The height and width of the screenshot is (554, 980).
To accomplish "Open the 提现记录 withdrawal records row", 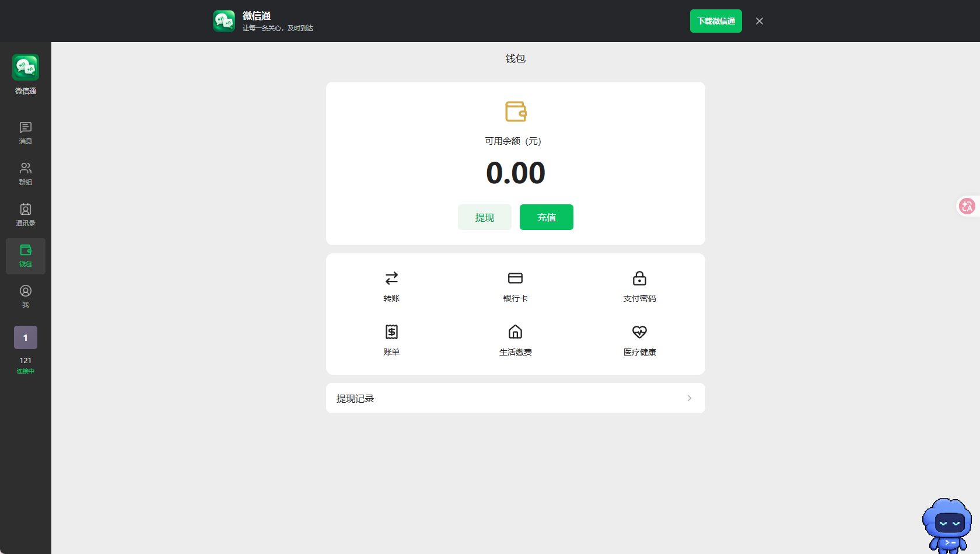I will 516,398.
